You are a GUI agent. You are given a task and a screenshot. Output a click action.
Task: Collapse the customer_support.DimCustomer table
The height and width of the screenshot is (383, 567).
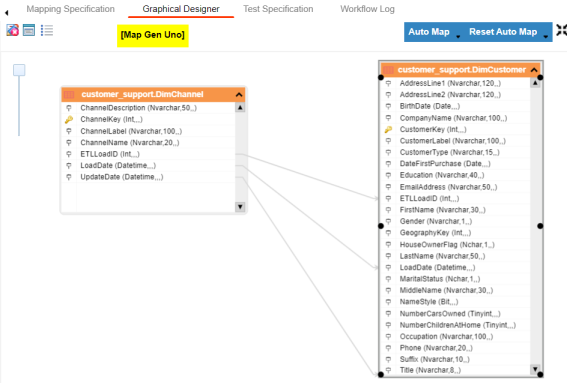(534, 70)
